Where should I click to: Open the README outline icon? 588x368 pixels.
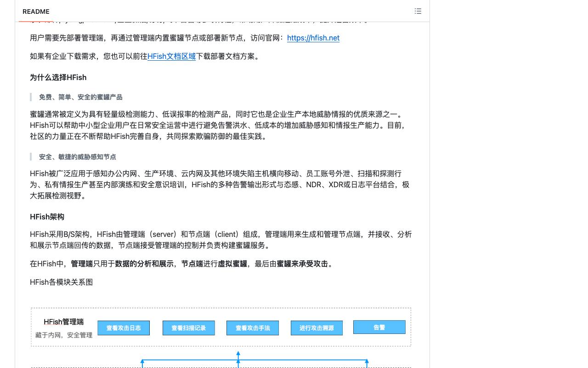pyautogui.click(x=418, y=11)
